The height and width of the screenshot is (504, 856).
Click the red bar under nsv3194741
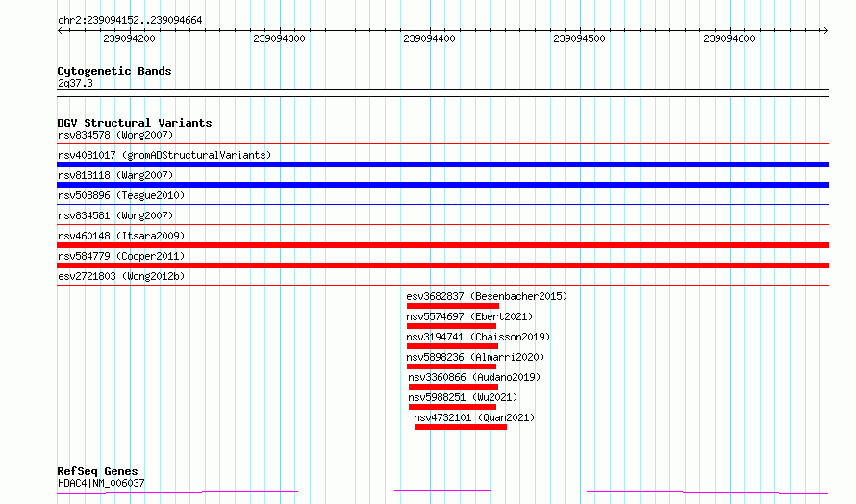tap(452, 346)
